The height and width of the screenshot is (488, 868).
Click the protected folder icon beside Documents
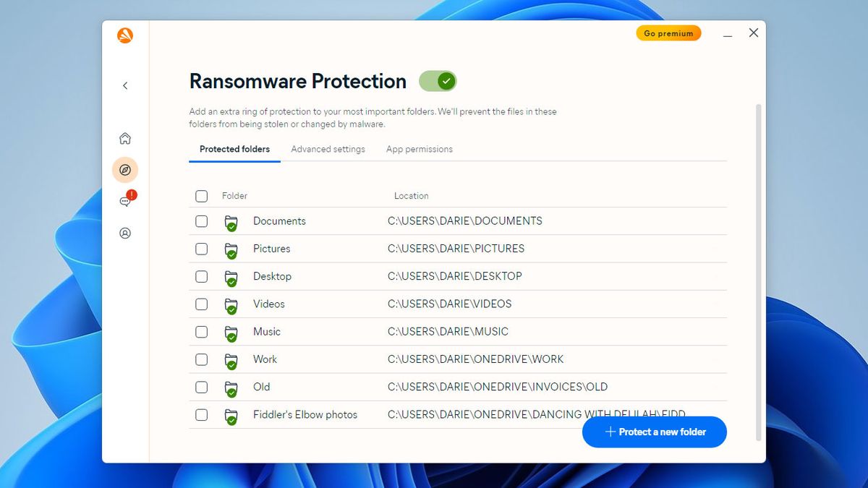[x=231, y=221]
